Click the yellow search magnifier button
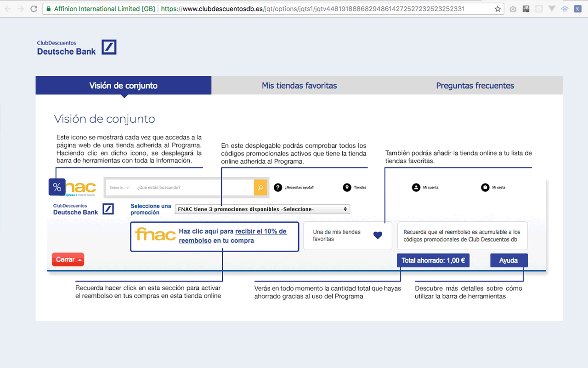The width and height of the screenshot is (588, 368). (x=260, y=187)
